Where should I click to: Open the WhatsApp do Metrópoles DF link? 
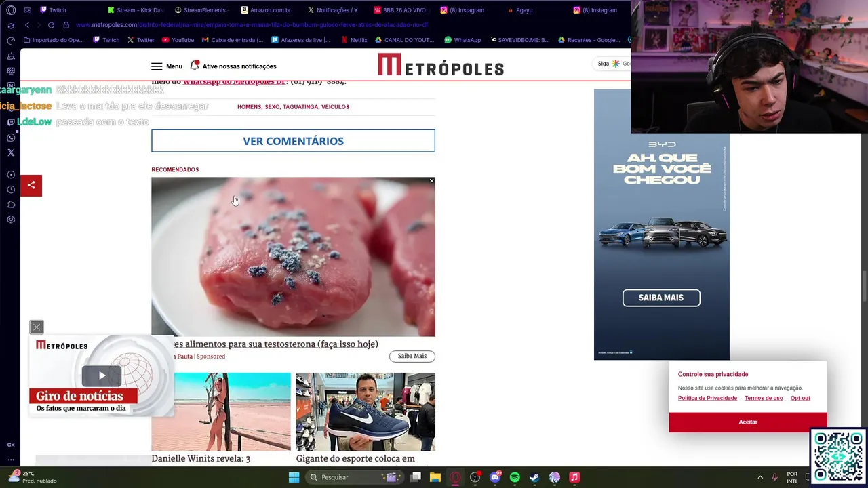click(x=234, y=82)
